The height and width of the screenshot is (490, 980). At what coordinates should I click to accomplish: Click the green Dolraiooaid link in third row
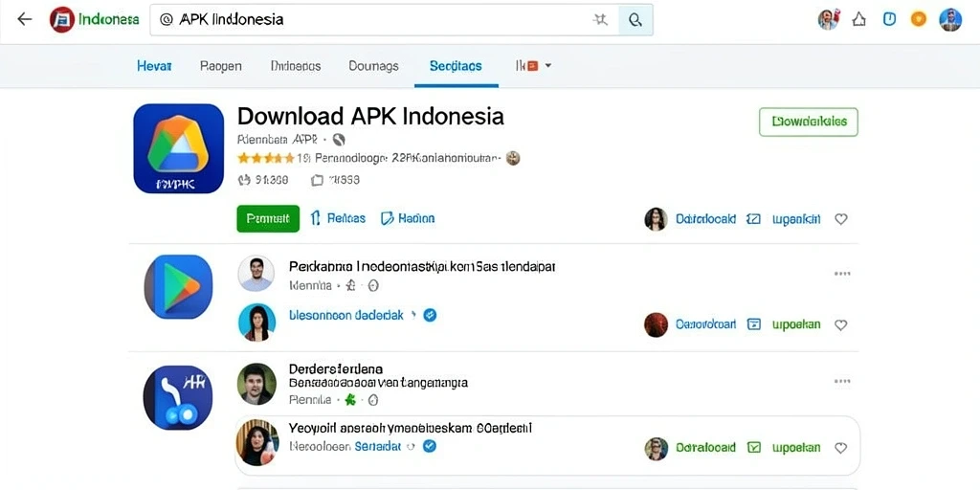click(705, 448)
